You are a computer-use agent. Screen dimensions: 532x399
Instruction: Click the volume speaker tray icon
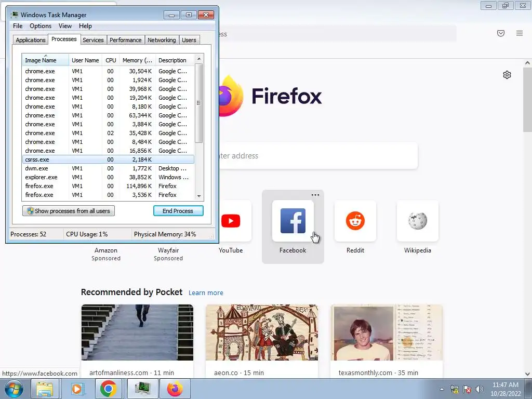[479, 389]
